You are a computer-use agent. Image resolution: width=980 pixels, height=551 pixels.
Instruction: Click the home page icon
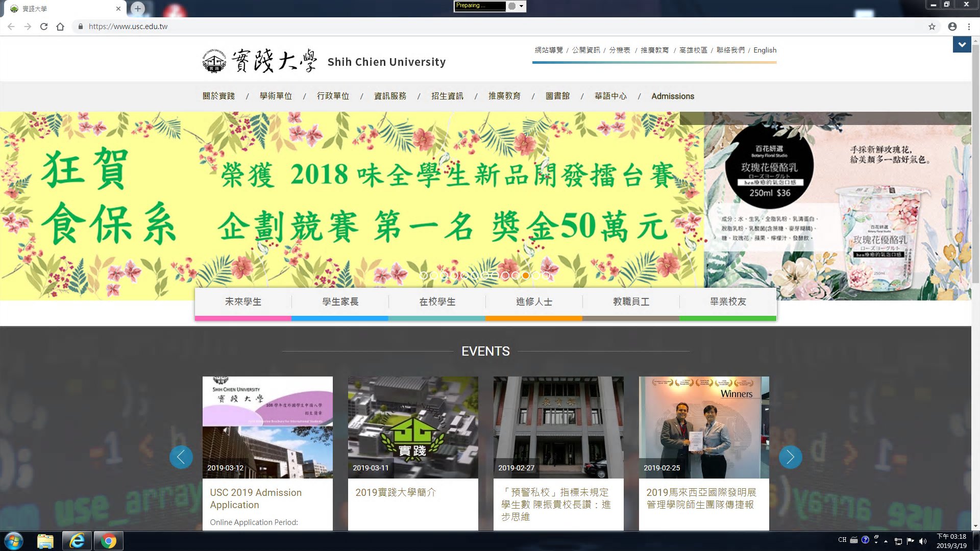point(60,27)
